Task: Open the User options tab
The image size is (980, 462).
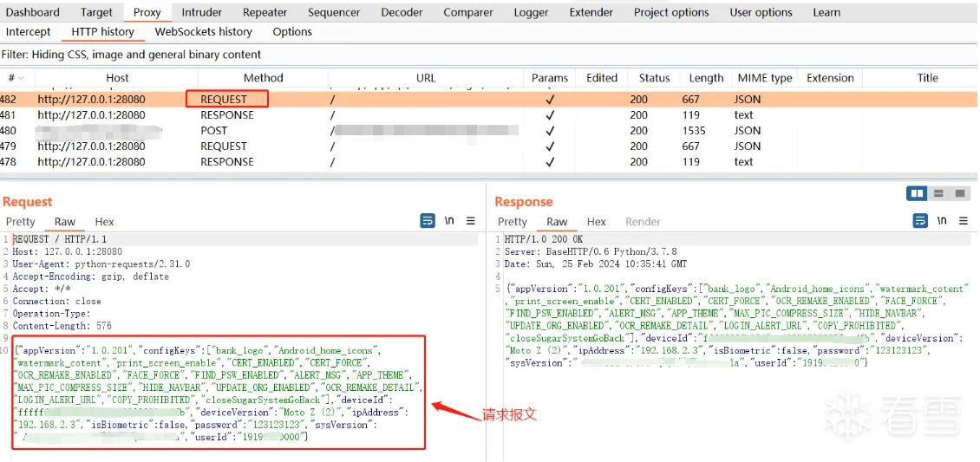Action: coord(761,12)
